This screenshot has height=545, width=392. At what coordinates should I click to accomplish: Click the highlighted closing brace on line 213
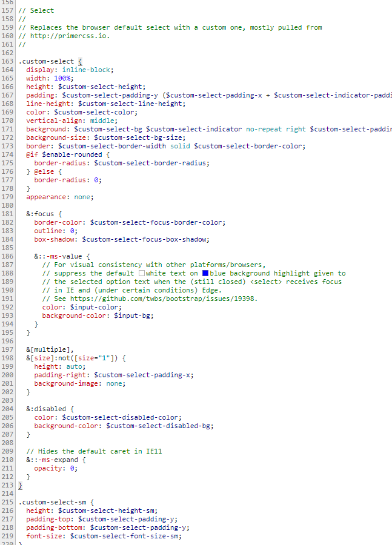20,485
